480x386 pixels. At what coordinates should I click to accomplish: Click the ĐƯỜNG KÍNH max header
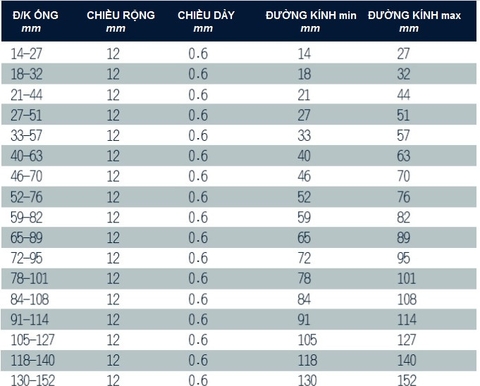pyautogui.click(x=414, y=21)
